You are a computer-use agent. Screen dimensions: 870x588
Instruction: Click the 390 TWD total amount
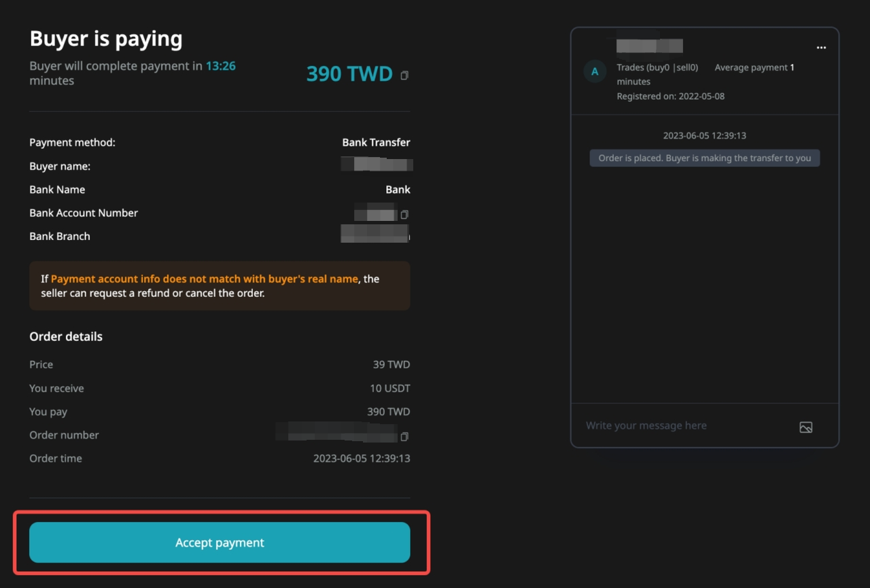[349, 73]
